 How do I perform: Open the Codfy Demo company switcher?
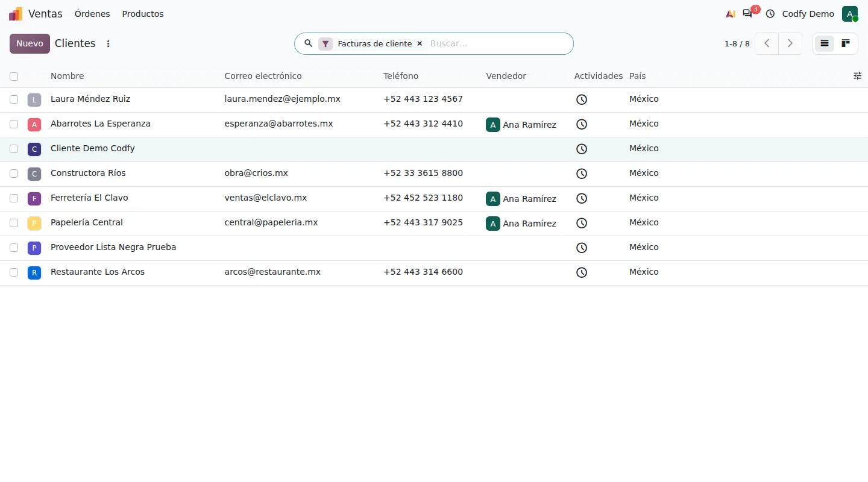(x=808, y=14)
